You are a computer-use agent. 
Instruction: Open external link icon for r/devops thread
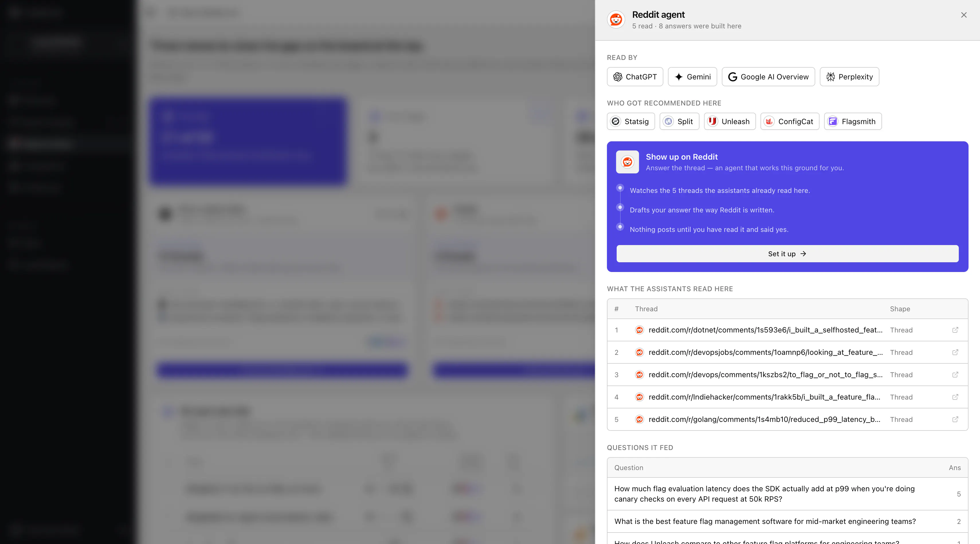click(x=955, y=375)
